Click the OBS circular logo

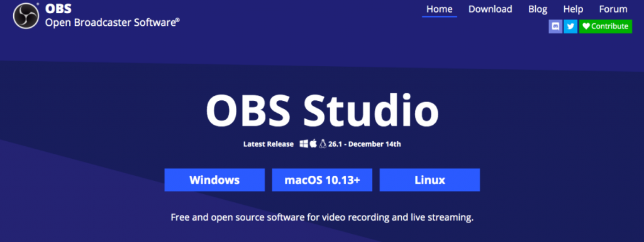tap(26, 16)
